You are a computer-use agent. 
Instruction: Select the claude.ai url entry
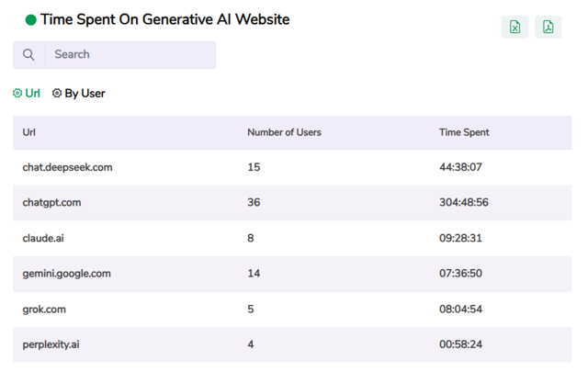click(43, 238)
